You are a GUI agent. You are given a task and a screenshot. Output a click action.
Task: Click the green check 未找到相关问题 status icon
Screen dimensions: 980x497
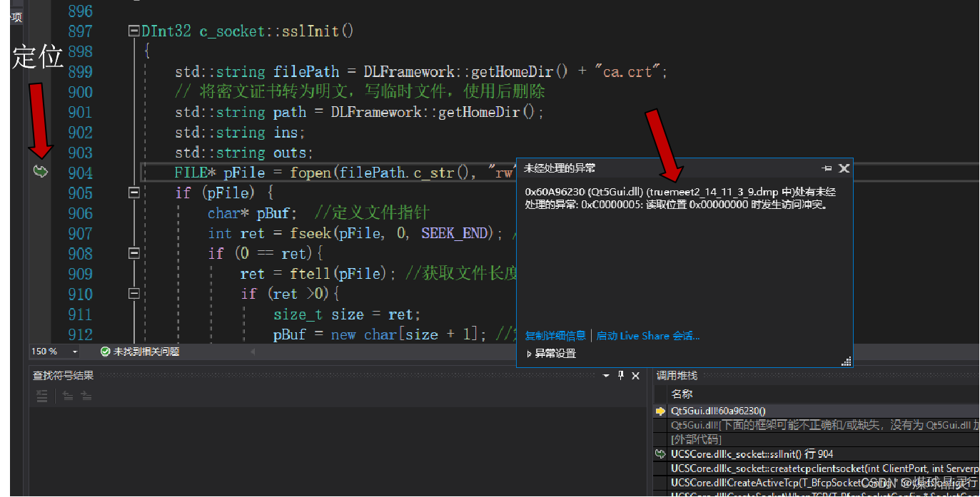pyautogui.click(x=105, y=352)
